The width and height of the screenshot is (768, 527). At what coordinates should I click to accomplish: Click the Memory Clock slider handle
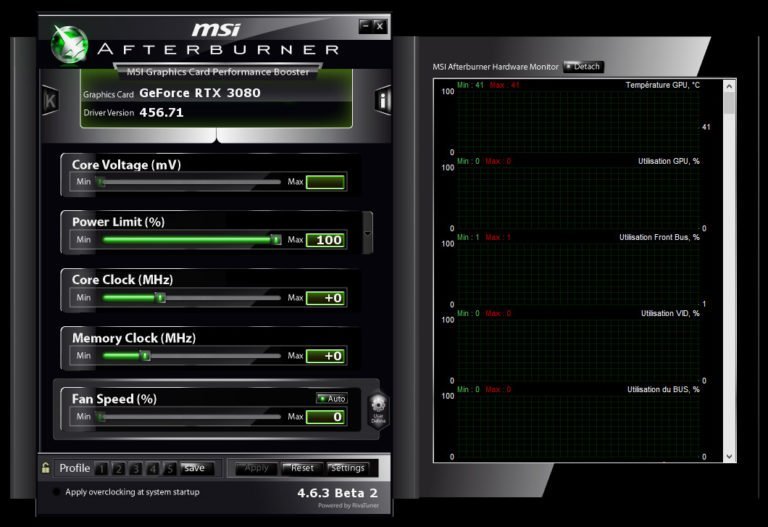[145, 356]
